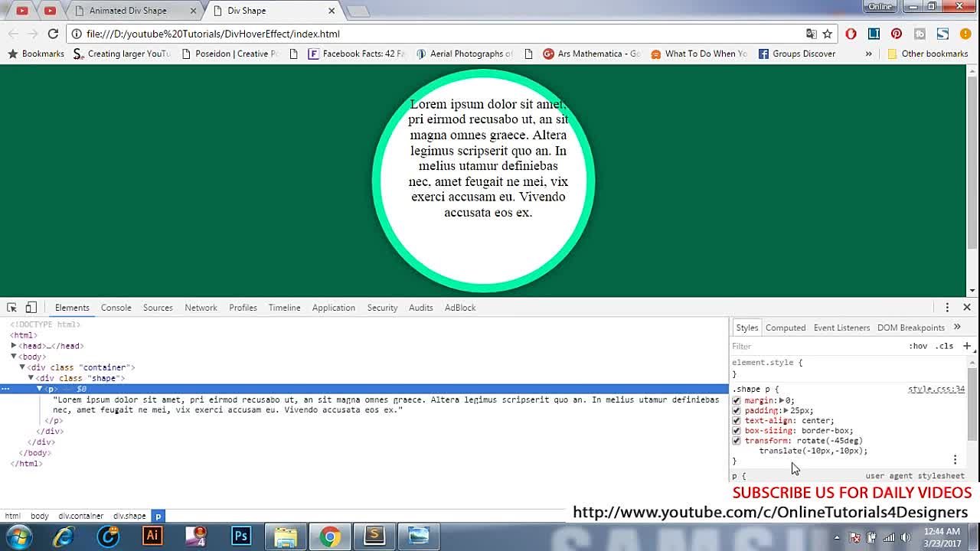This screenshot has width=980, height=551.
Task: Show more Styles pane tabs chevron
Action: [957, 328]
